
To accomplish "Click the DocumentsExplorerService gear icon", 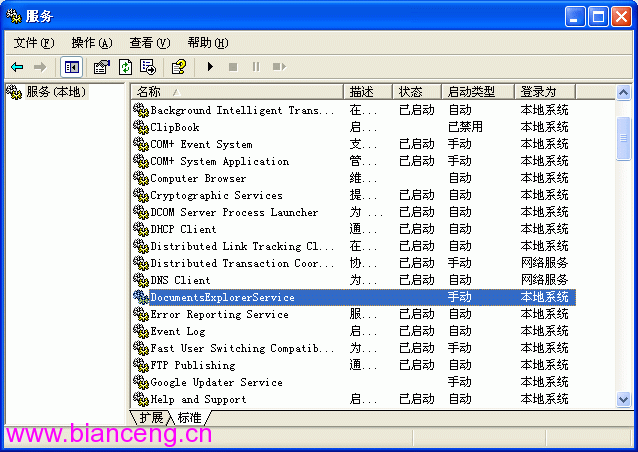I will (141, 297).
